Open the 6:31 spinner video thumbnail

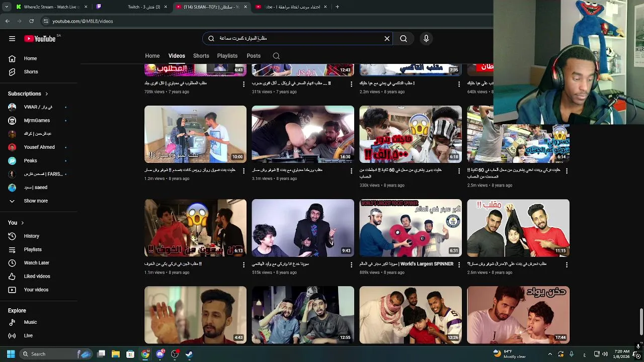point(411,228)
